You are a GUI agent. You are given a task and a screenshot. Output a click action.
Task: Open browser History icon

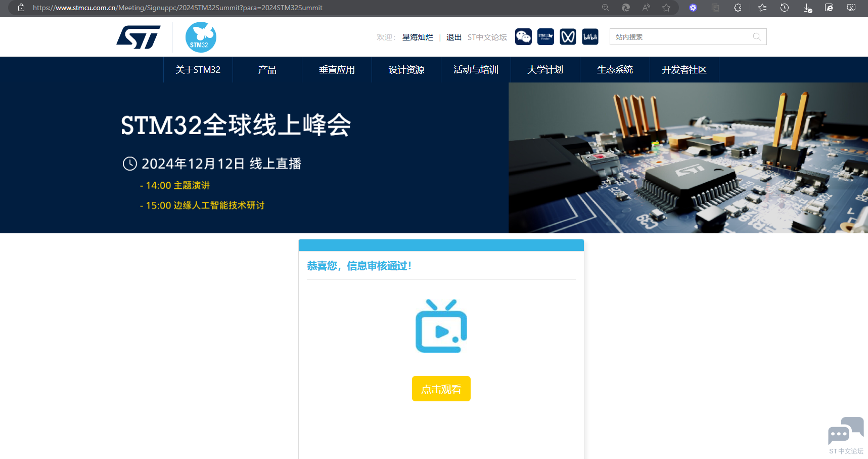point(785,8)
